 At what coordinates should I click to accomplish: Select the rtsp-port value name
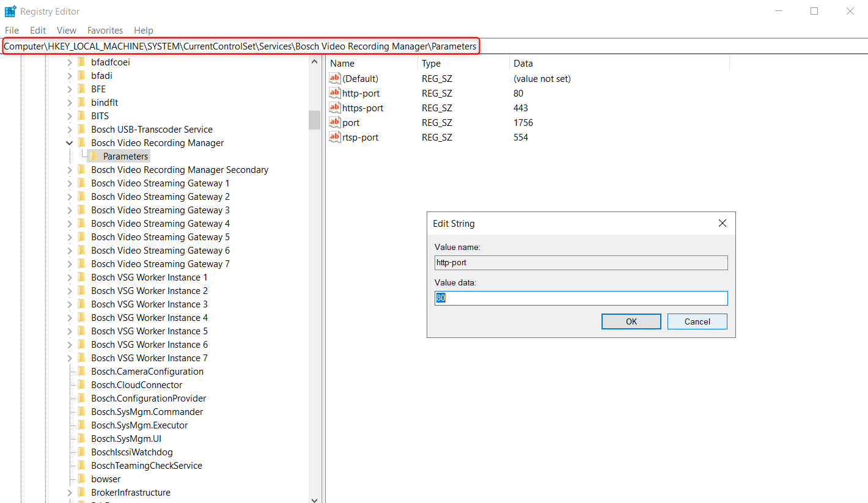(x=361, y=137)
